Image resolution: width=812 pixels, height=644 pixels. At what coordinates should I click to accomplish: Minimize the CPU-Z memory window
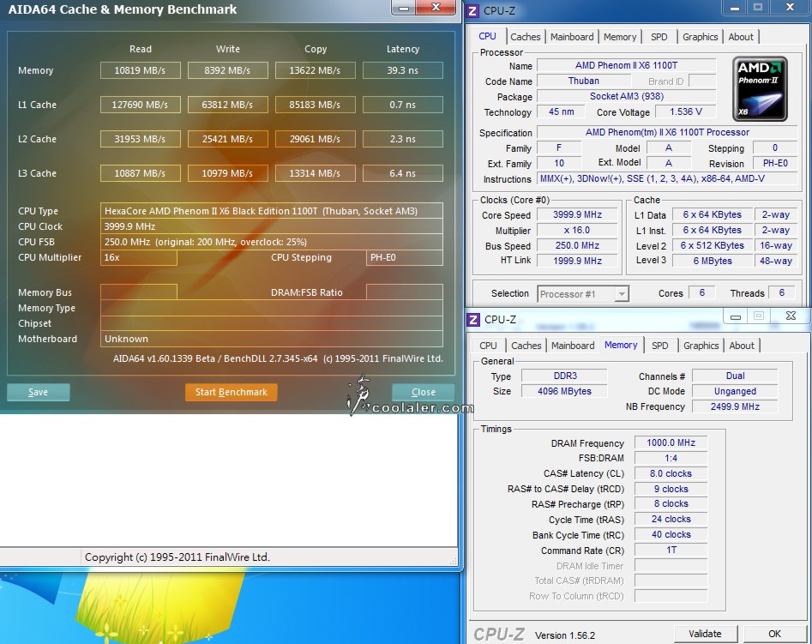pos(736,316)
